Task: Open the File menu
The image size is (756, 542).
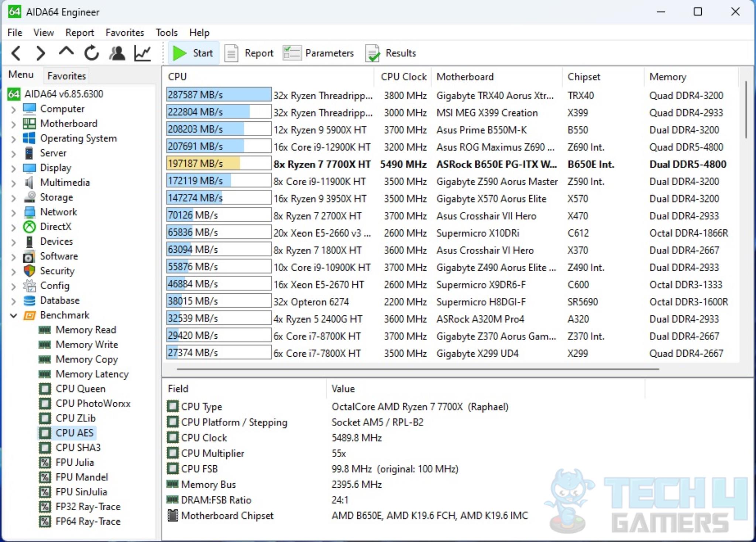Action: [x=15, y=32]
